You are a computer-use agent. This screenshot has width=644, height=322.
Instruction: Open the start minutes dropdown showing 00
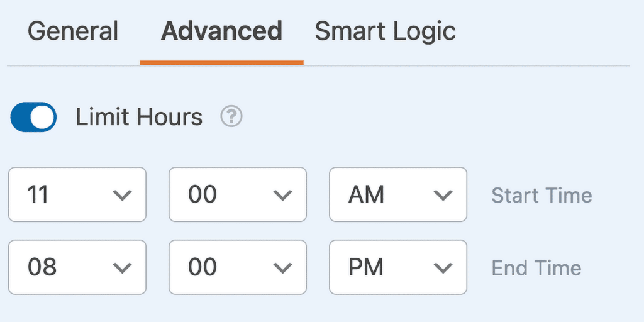click(x=237, y=194)
